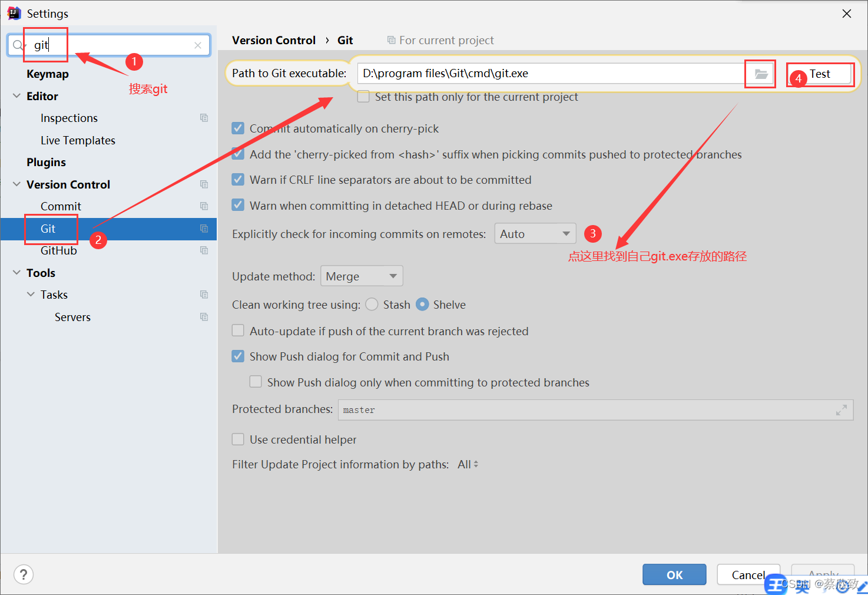Click project-level icon beside Version Control
The width and height of the screenshot is (868, 595).
coord(204,184)
